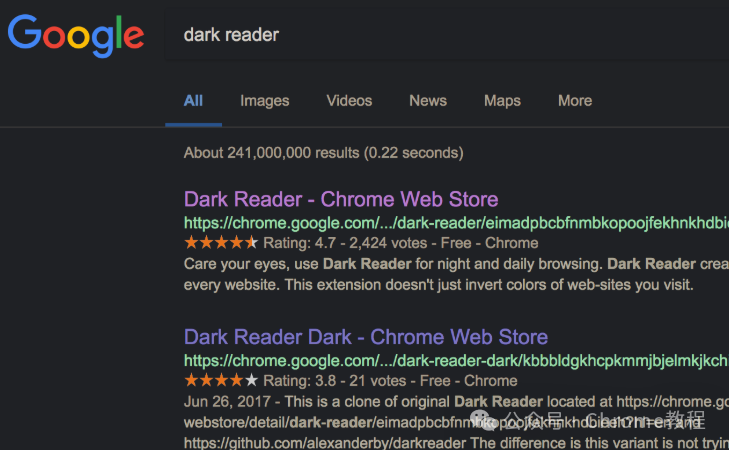Click the green dark-reader/eimadpbcbfnmbkopoojfekhnkhdbi URL
Viewport: 729px width, 450px height.
tap(456, 223)
